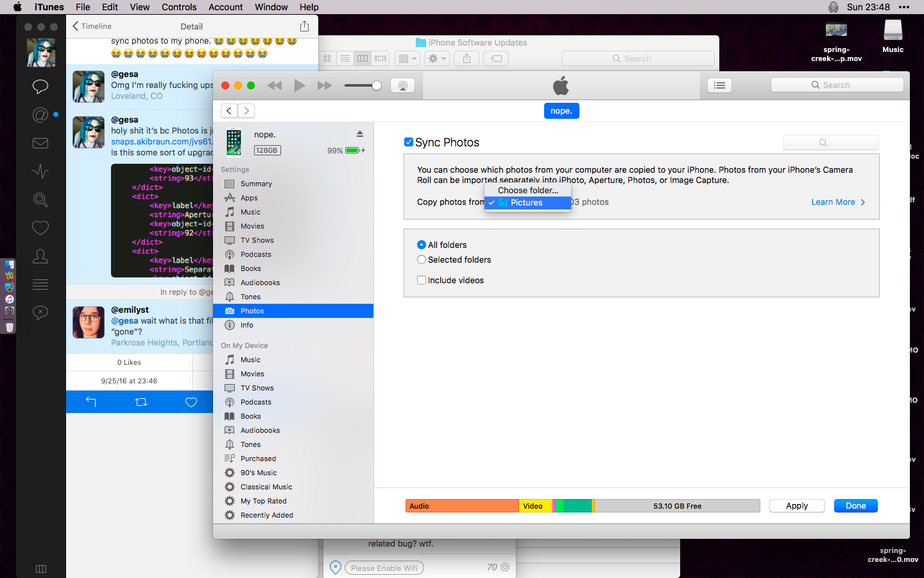Like the tweet with the heart icon
Image resolution: width=924 pixels, height=578 pixels.
(x=191, y=402)
